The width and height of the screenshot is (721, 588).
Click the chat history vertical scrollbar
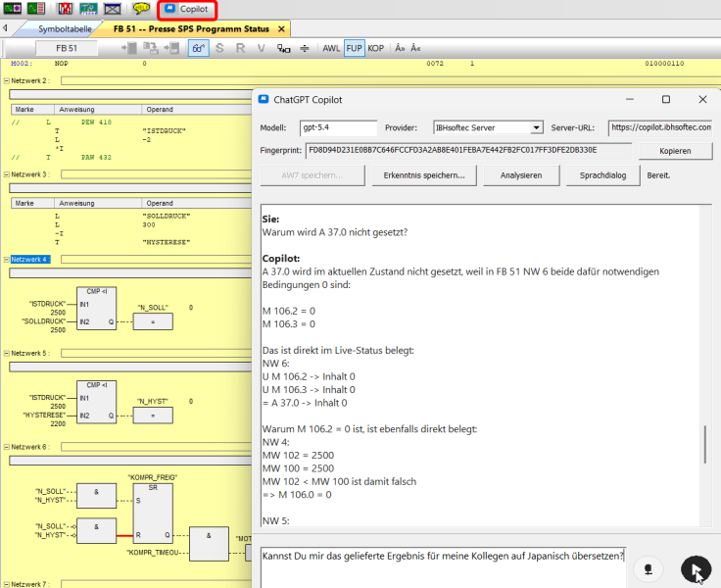[705, 444]
